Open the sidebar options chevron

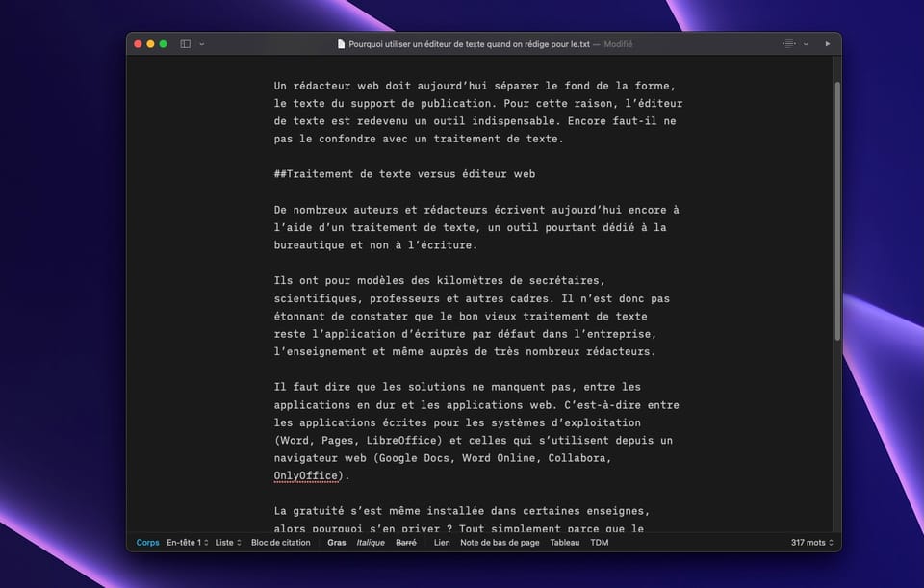[x=201, y=44]
